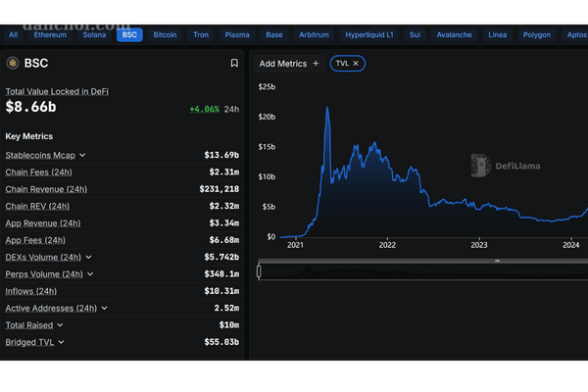Open the Bridged TVL chevron
Image resolution: width=588 pixels, height=392 pixels.
61,342
